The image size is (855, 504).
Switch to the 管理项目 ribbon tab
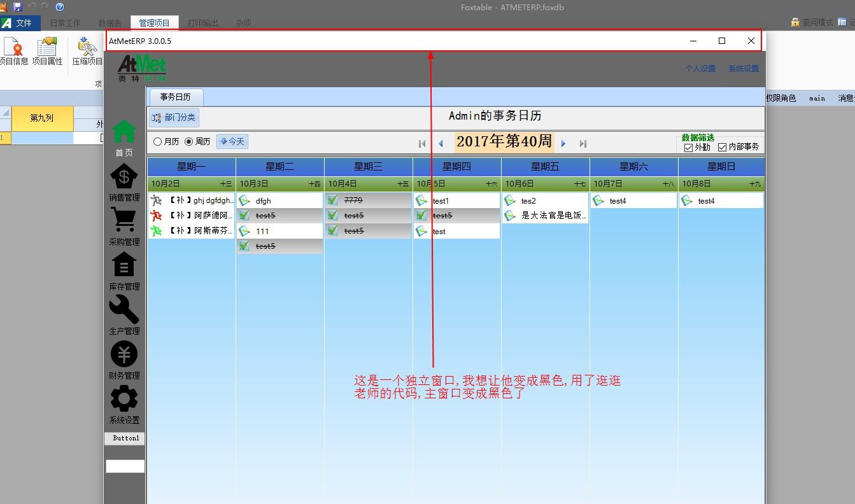(x=155, y=23)
